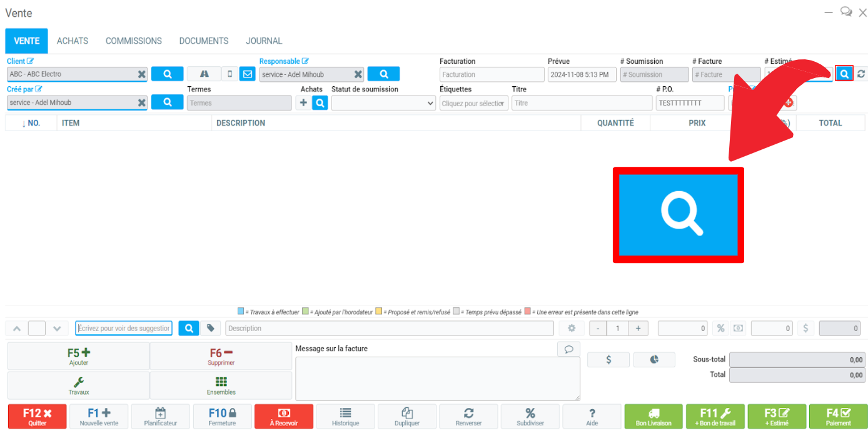Click the speech bubble icon above message box
The width and height of the screenshot is (868, 431).
[568, 349]
